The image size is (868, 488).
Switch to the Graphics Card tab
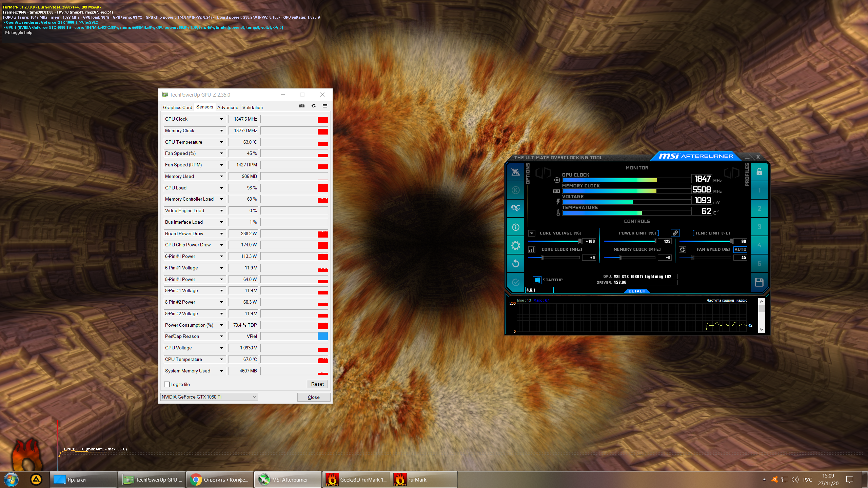point(177,107)
